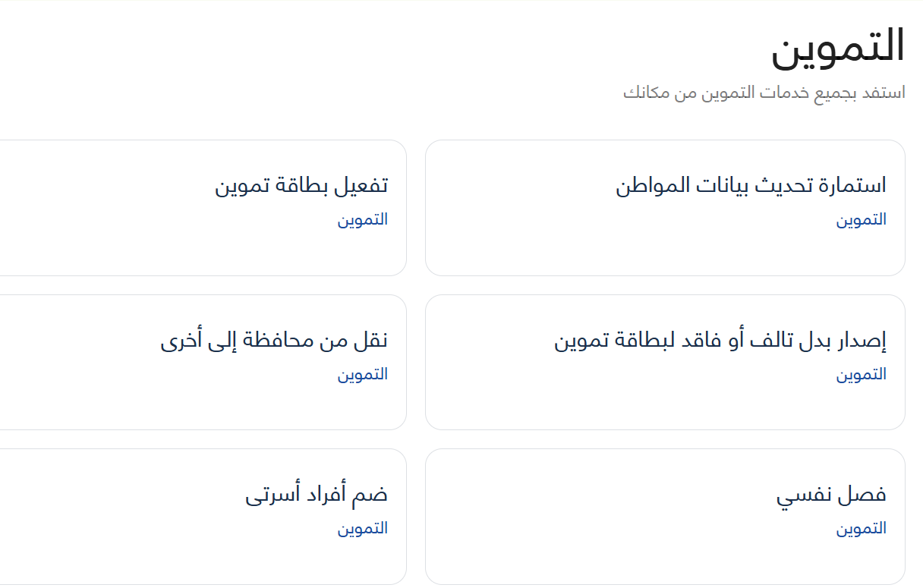Click التموين tag under إصدار بدل تالف أو فاقد
Screen dimensions: 923x588
862,375
